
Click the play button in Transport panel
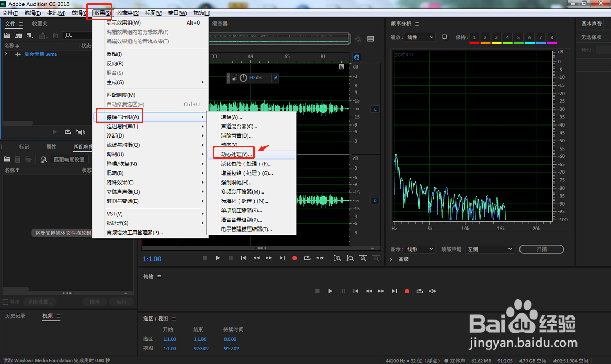click(330, 291)
